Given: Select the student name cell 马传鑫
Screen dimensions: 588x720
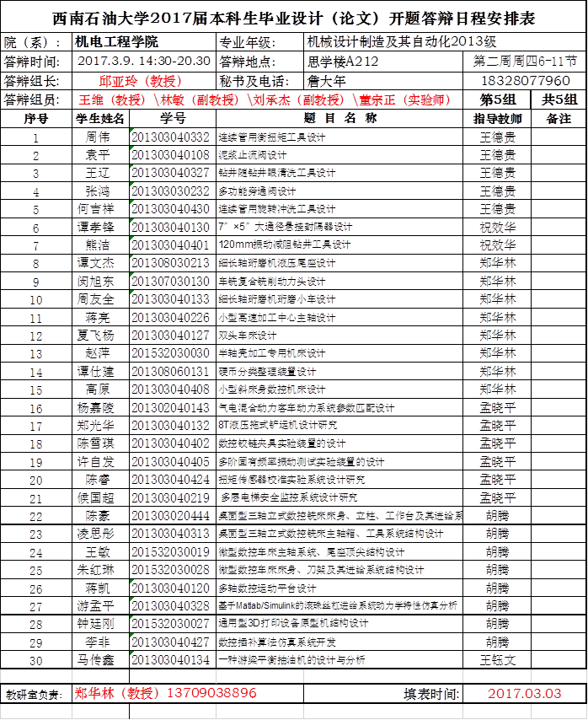Looking at the screenshot, I should coord(100,660).
